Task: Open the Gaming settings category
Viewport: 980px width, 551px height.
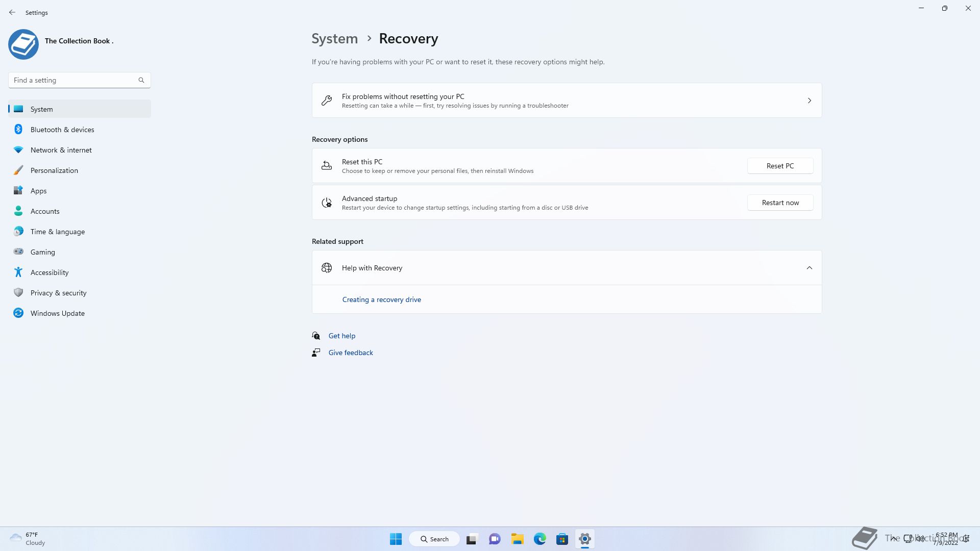Action: coord(42,252)
